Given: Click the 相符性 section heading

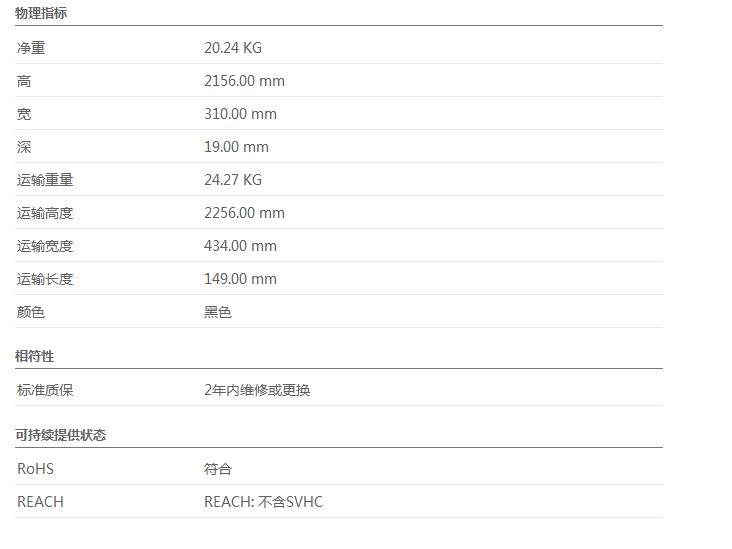Looking at the screenshot, I should tap(34, 356).
